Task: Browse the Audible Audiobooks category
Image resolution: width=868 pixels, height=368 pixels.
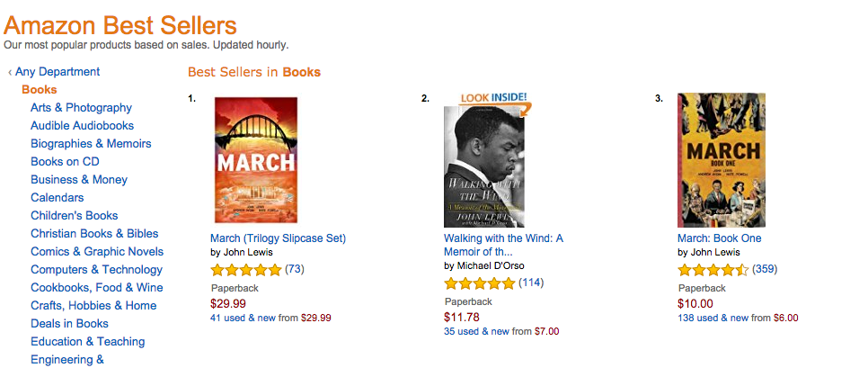Action: (82, 126)
